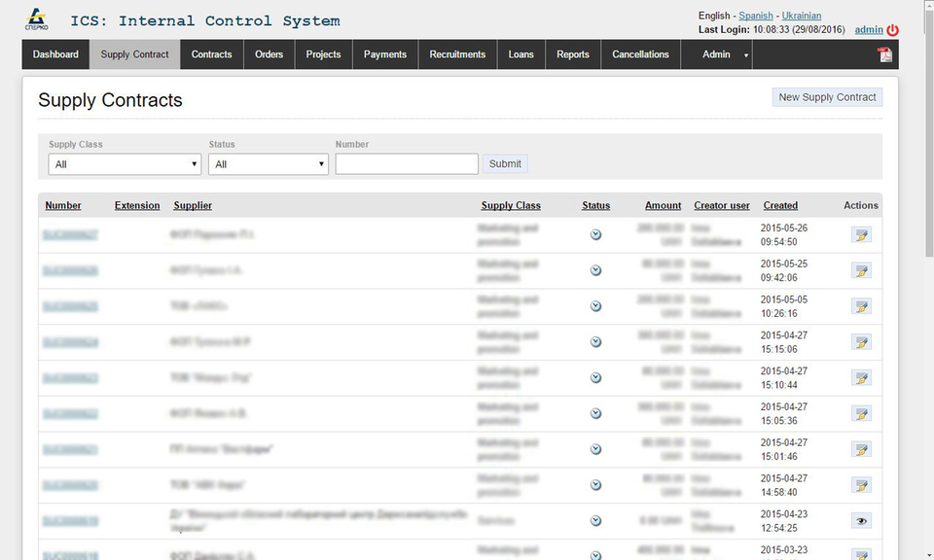Open the Supply Class filter dropdown
The height and width of the screenshot is (560, 934).
click(x=124, y=163)
